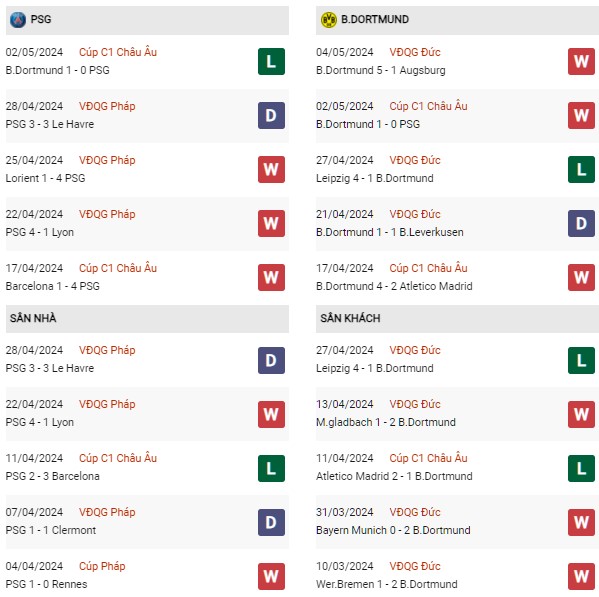599x597 pixels.
Task: Click the W badge for B.Dortmund 5-1 Augsburg
Action: (x=581, y=61)
